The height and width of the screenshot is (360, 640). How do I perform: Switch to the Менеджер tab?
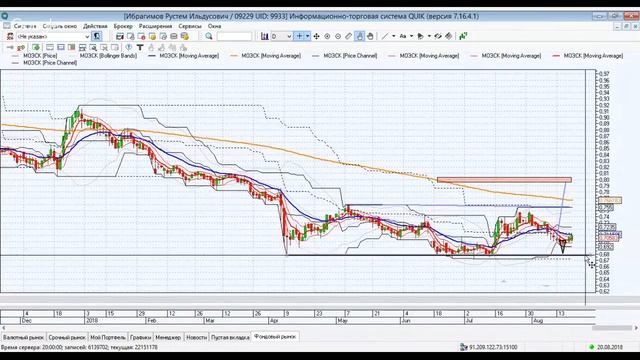pyautogui.click(x=168, y=338)
